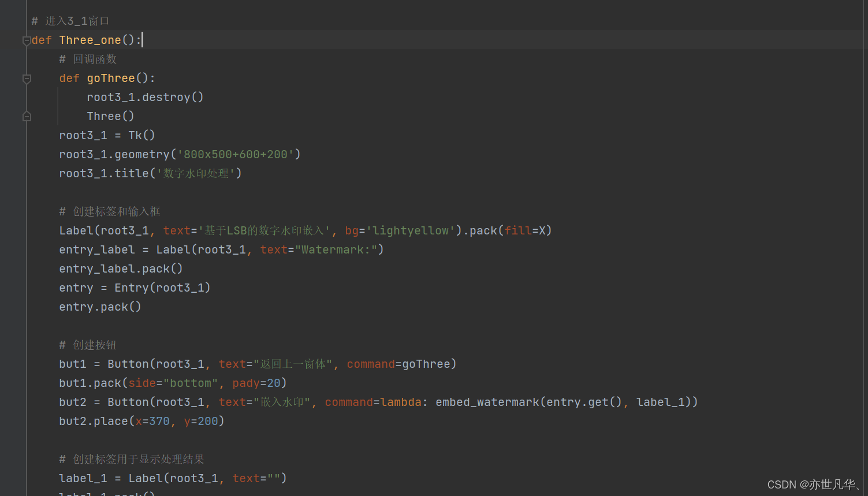This screenshot has height=496, width=868.
Task: Click the geometry string '800x500+600+200'
Action: [236, 154]
